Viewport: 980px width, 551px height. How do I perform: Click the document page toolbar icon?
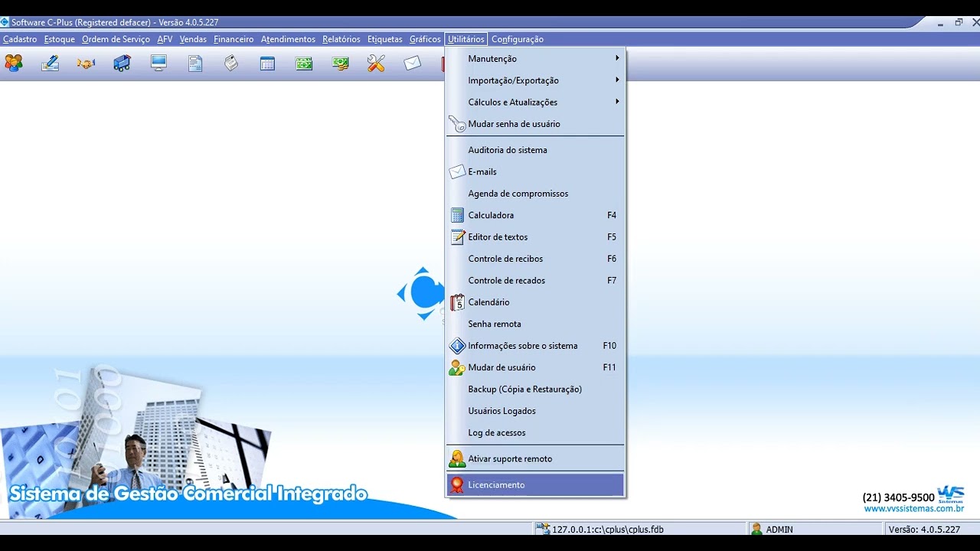(195, 63)
